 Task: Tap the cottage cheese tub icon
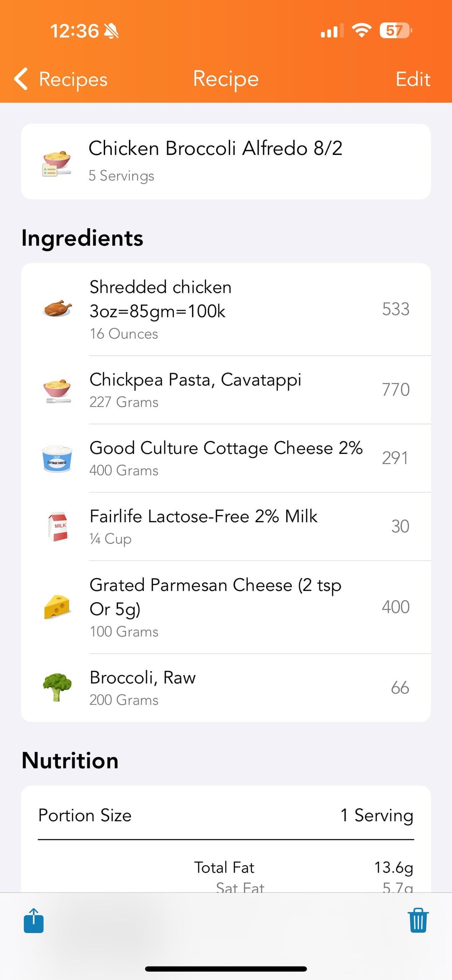click(57, 458)
